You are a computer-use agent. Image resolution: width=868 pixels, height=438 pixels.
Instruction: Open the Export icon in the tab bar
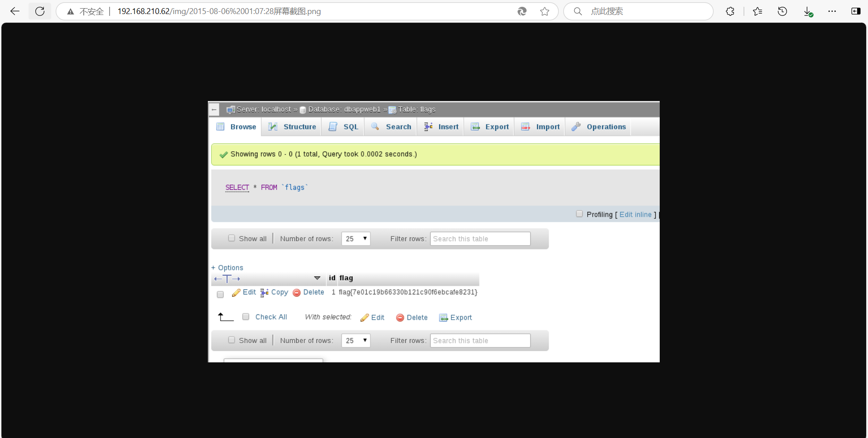click(476, 126)
